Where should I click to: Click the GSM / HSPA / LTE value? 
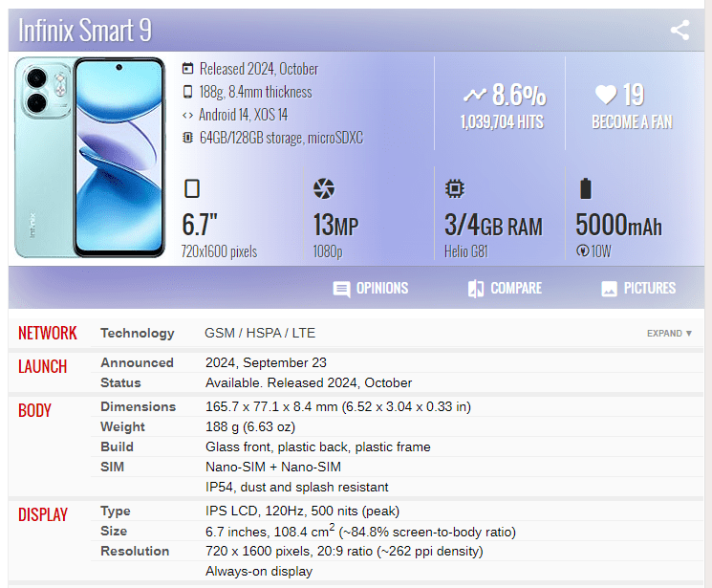click(x=260, y=333)
